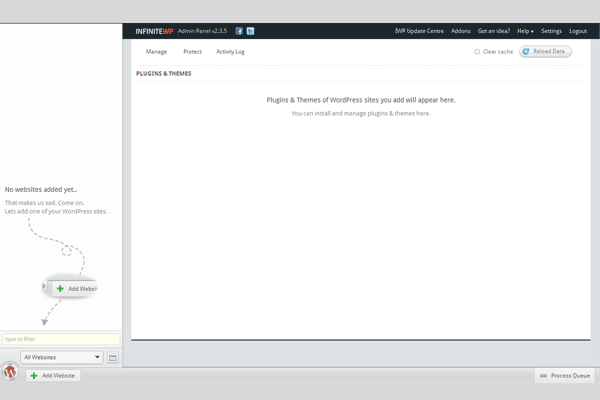Open Settings from the top bar
600x400 pixels.
(551, 31)
